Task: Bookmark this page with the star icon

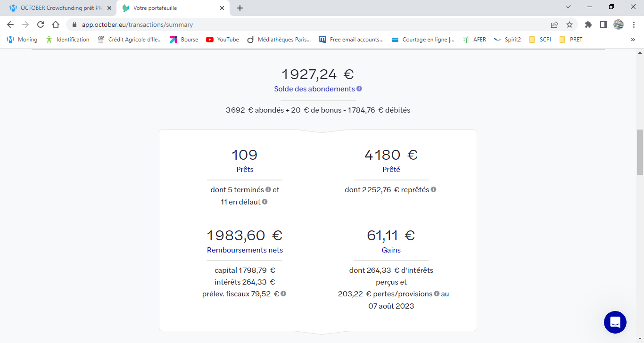Action: pos(570,24)
